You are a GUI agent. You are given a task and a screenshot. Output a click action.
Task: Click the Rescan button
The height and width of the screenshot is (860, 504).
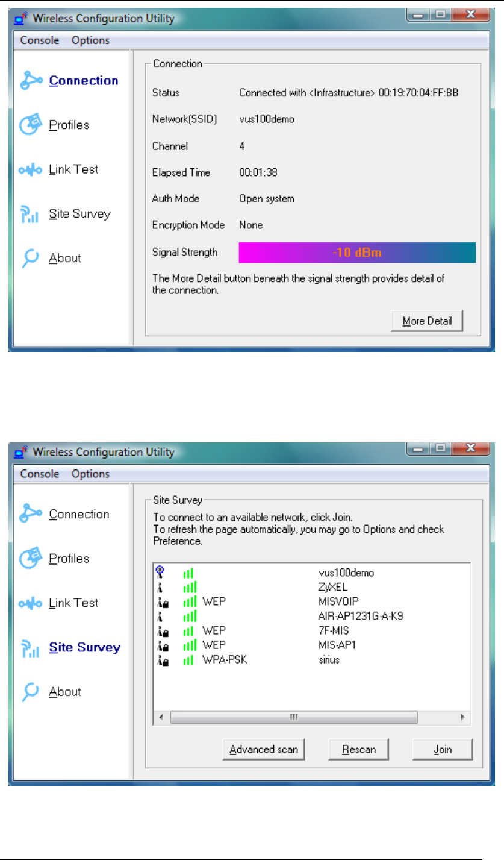coord(359,750)
